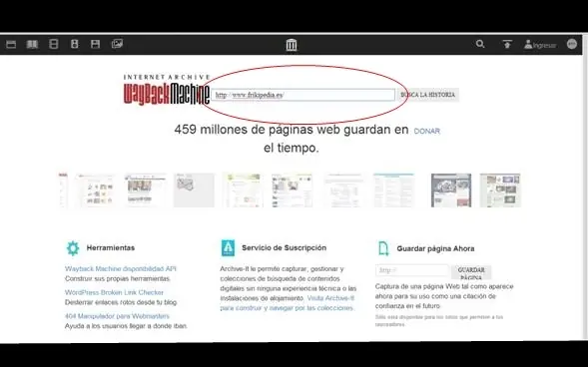Open Wayback Machine disponibilidad API link
The height and width of the screenshot is (367, 588).
(x=121, y=269)
